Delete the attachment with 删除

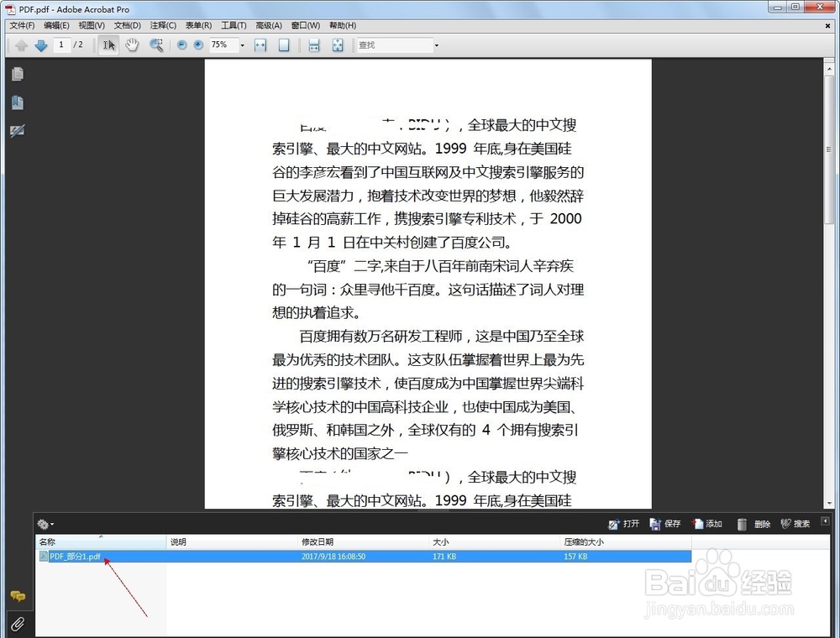pyautogui.click(x=753, y=524)
